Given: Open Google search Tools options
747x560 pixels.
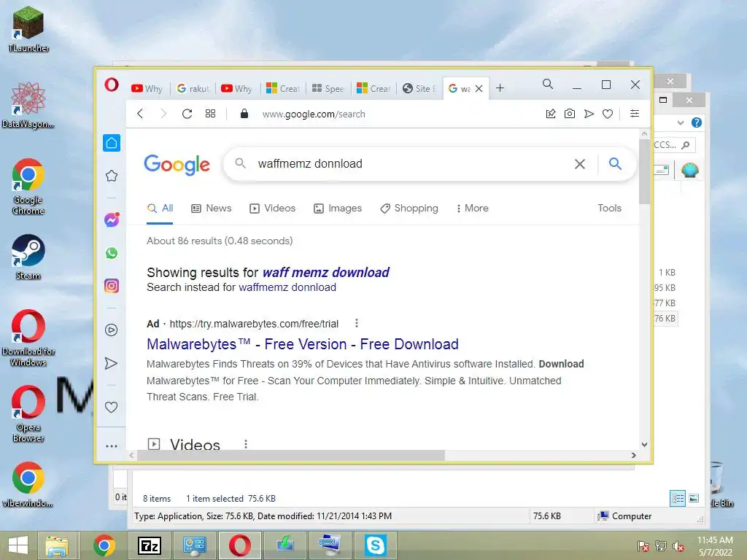Looking at the screenshot, I should [x=609, y=208].
